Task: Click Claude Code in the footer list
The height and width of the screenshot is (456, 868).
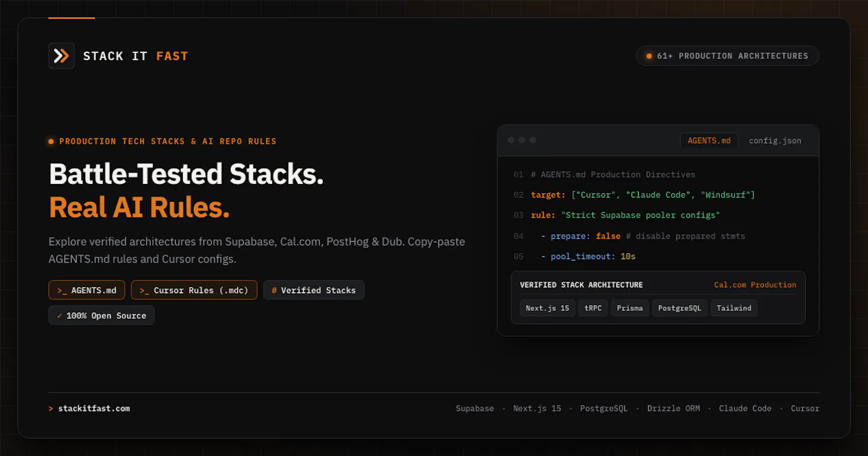Action: pyautogui.click(x=745, y=408)
